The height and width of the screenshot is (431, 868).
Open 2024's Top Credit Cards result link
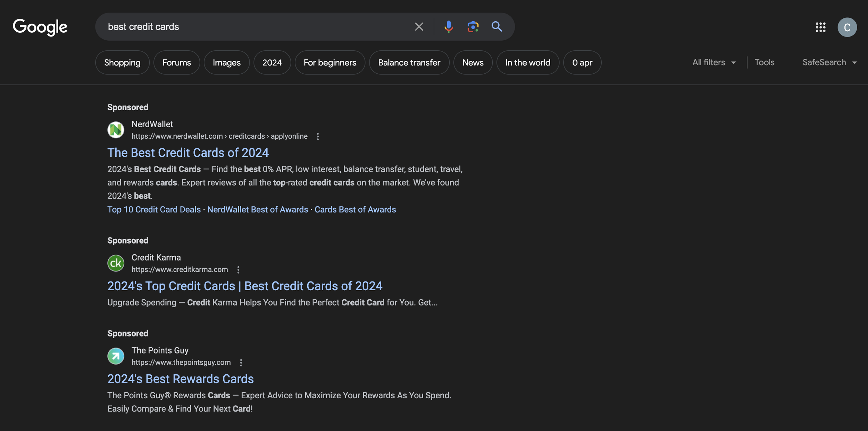click(245, 286)
